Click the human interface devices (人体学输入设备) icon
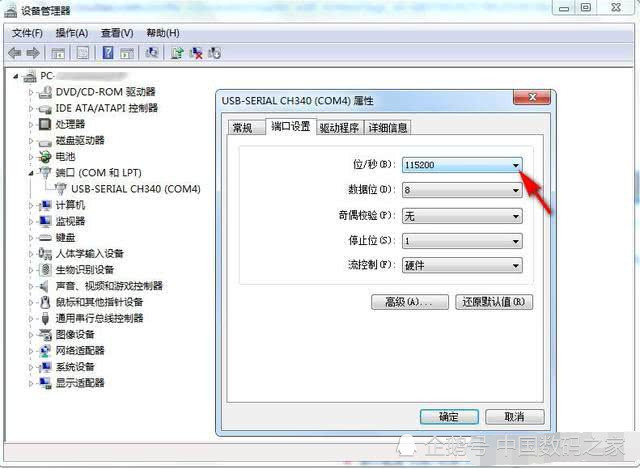 click(45, 253)
